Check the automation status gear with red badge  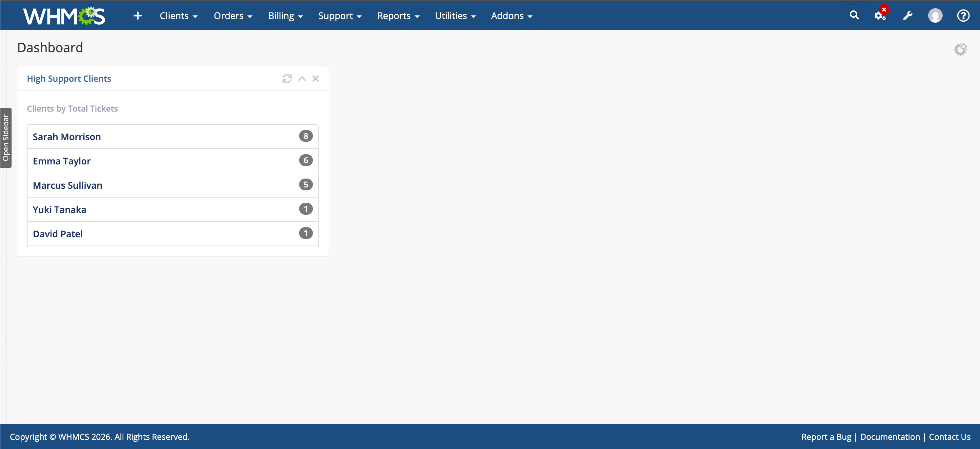coord(880,16)
